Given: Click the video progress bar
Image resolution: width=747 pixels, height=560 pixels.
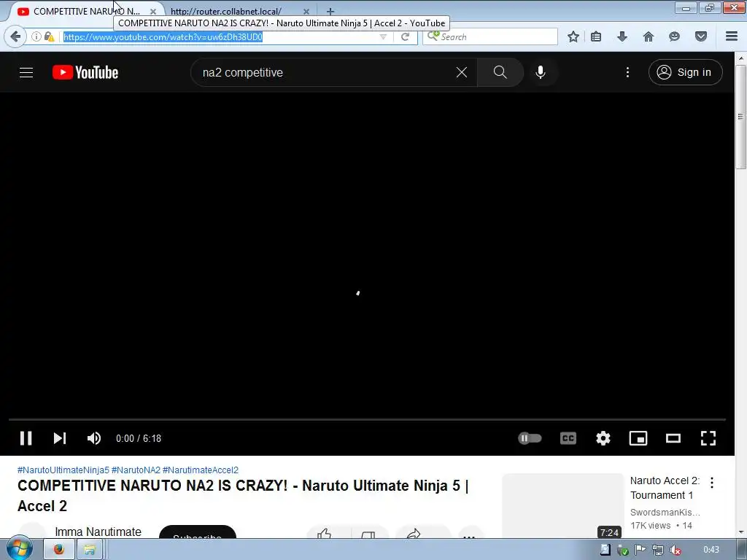Looking at the screenshot, I should coord(367,419).
